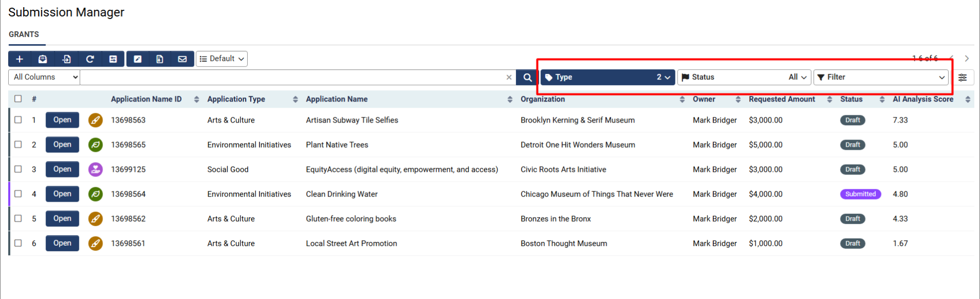The width and height of the screenshot is (980, 299).
Task: Click 'Bronzes in the Bronx' cell
Action: [556, 218]
